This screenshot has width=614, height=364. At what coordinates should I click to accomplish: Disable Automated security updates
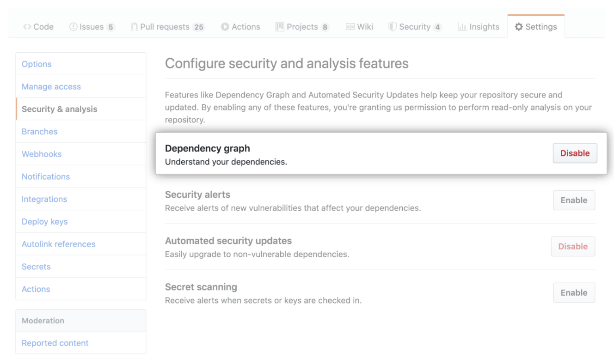(x=573, y=247)
